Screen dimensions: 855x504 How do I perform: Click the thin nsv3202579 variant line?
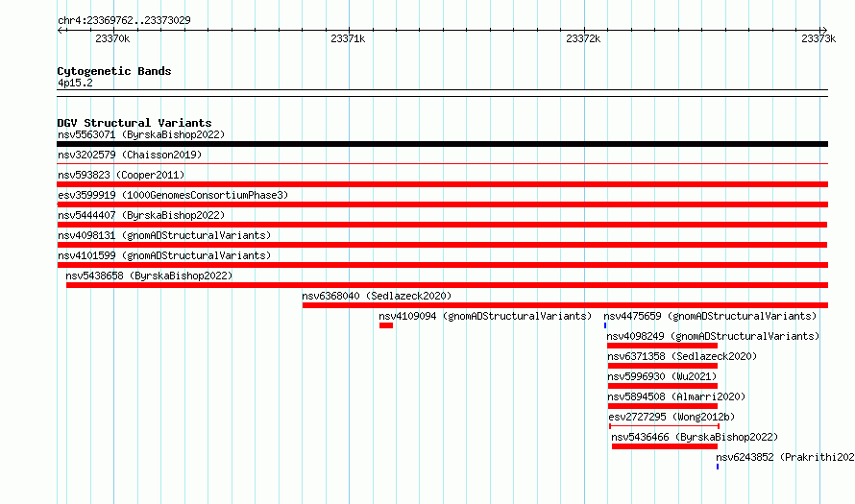click(442, 163)
